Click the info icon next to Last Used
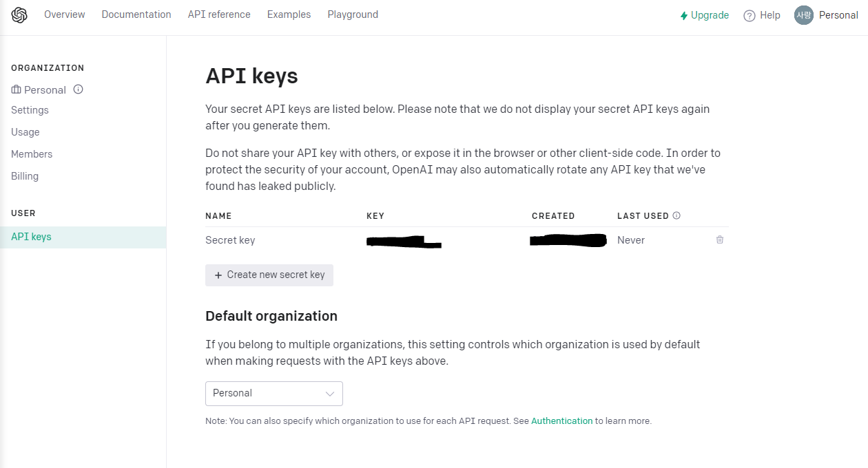Viewport: 868px width, 468px height. (676, 215)
